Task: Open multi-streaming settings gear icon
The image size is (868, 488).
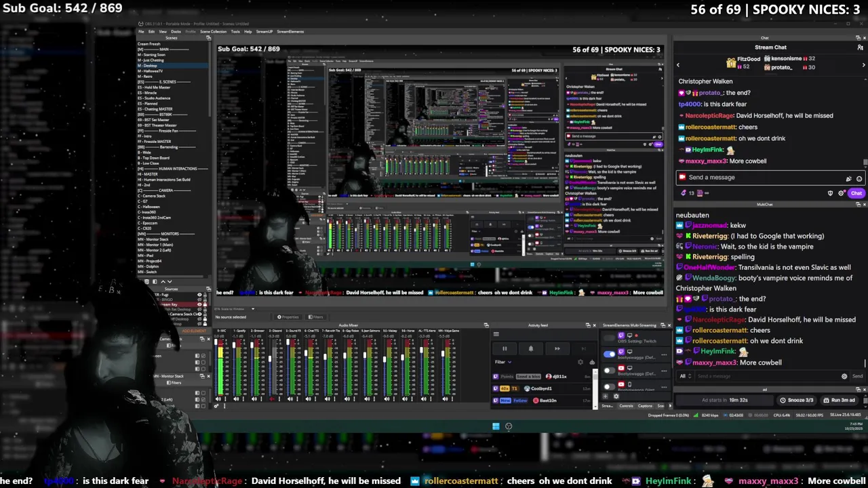Action: [x=616, y=396]
